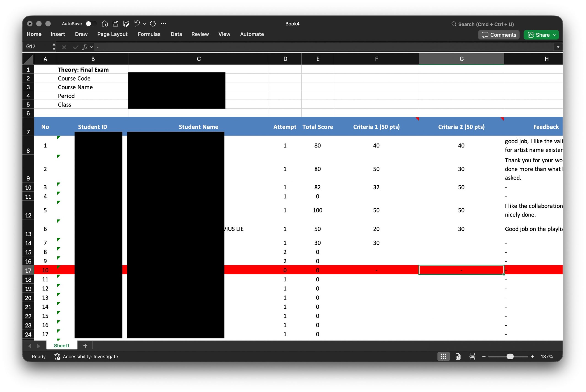Open the undo history dropdown arrow
Viewport: 586px width, 392px height.
tap(144, 24)
